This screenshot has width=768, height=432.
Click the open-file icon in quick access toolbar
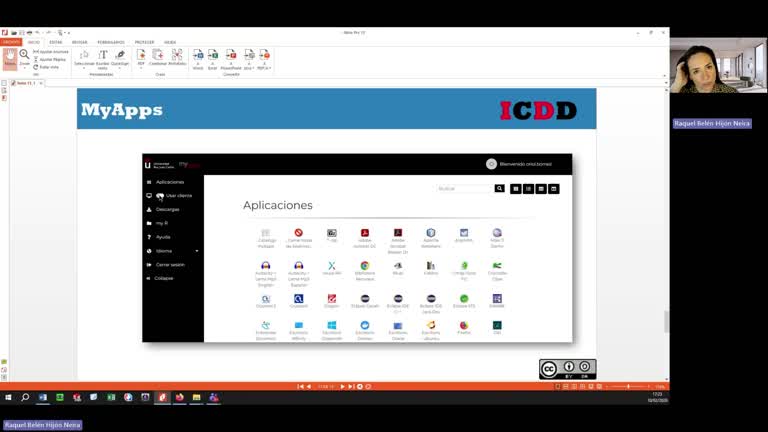pos(14,33)
